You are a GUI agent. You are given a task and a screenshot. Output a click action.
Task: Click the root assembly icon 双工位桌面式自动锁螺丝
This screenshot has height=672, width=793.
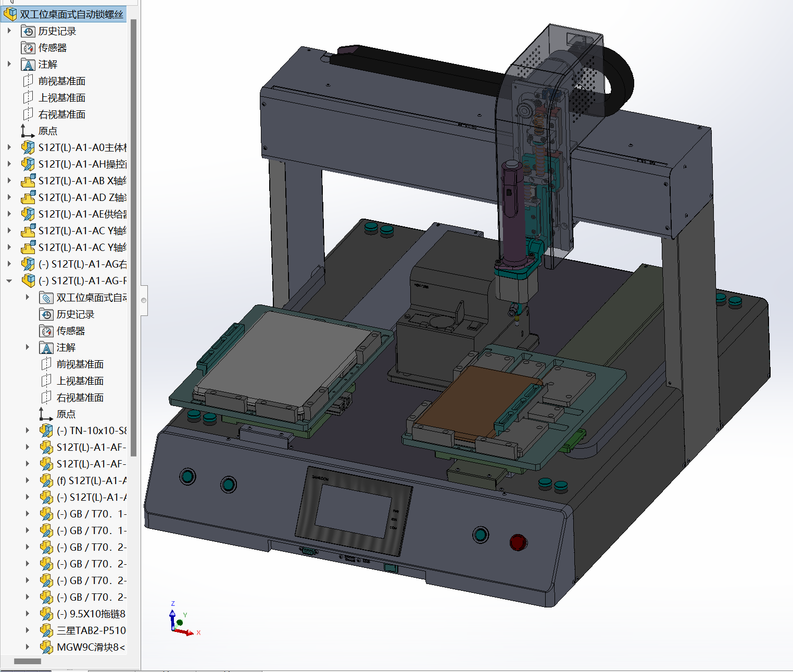click(x=10, y=14)
